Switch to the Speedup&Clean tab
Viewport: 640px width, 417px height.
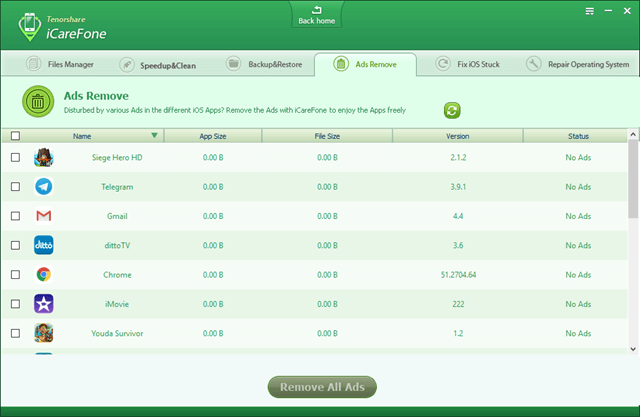coord(158,65)
